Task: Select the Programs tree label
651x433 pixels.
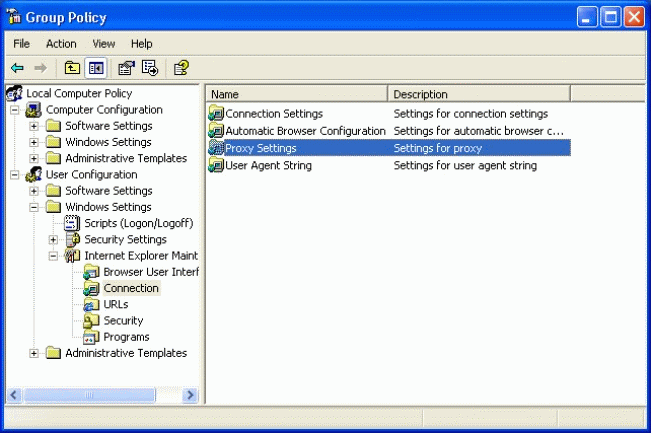Action: [x=126, y=337]
